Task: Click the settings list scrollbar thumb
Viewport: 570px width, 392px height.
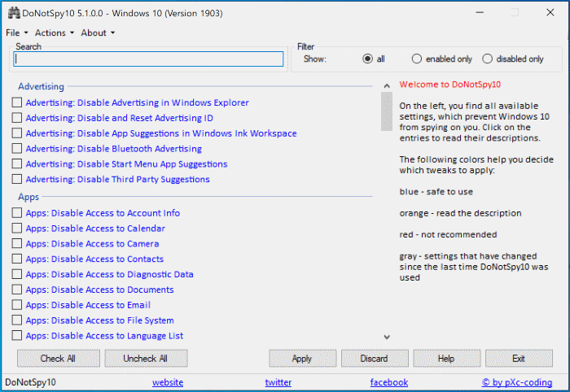Action: (x=387, y=111)
